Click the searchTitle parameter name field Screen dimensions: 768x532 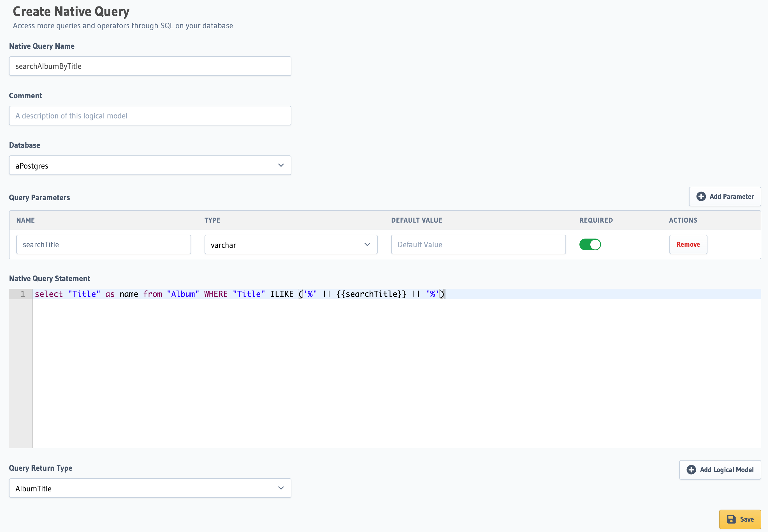(x=103, y=244)
